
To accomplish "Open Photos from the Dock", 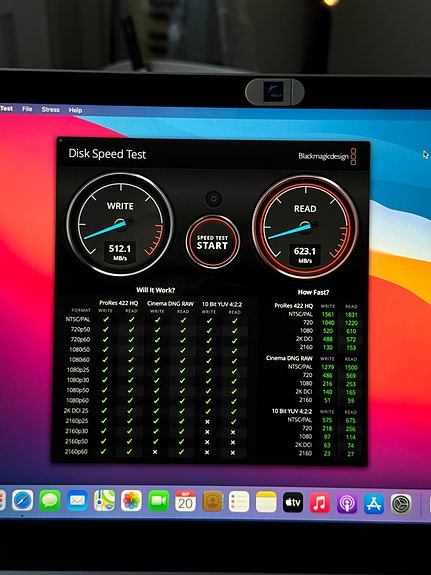I will click(131, 501).
